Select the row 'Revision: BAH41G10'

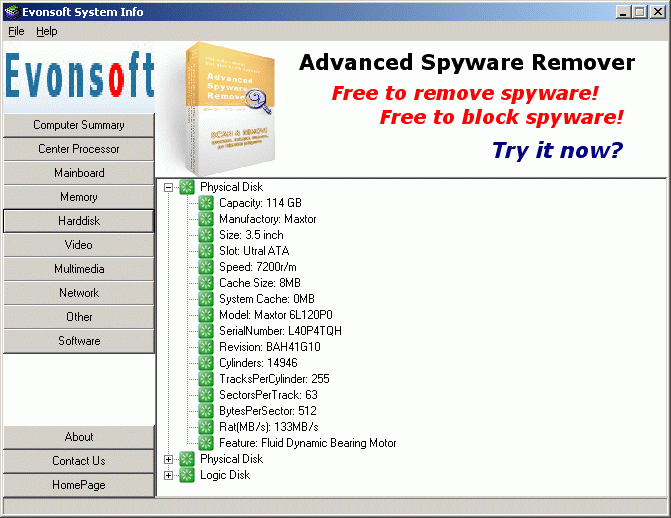click(270, 347)
